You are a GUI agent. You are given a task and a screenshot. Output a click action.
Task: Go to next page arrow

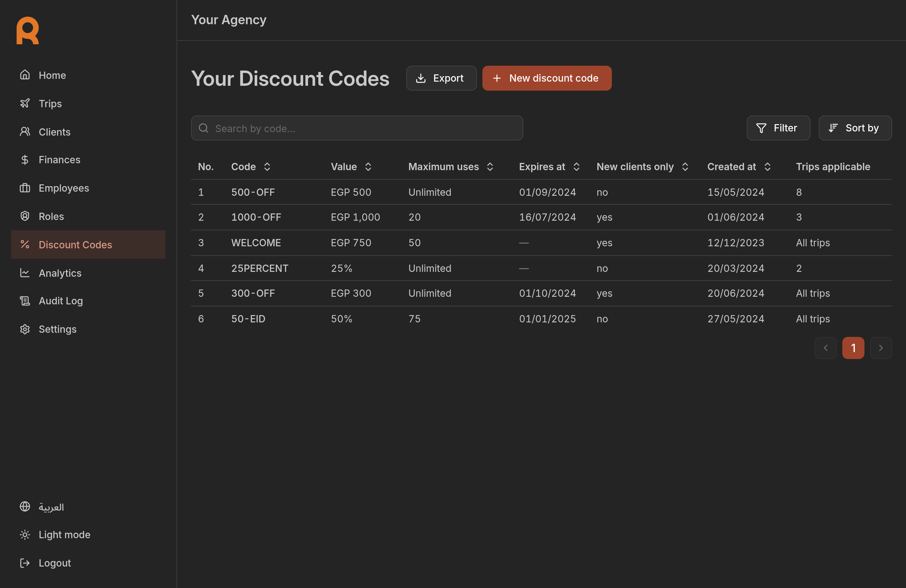[880, 348]
